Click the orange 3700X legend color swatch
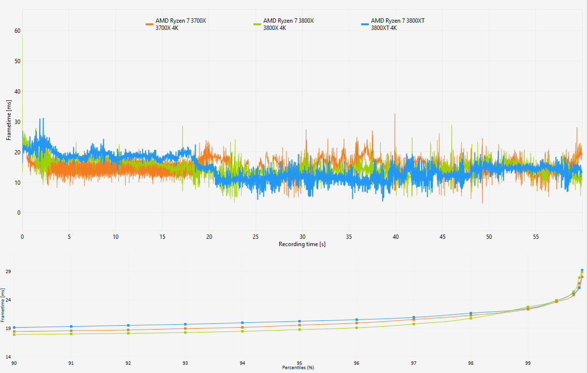Image resolution: width=588 pixels, height=373 pixels. coord(149,24)
